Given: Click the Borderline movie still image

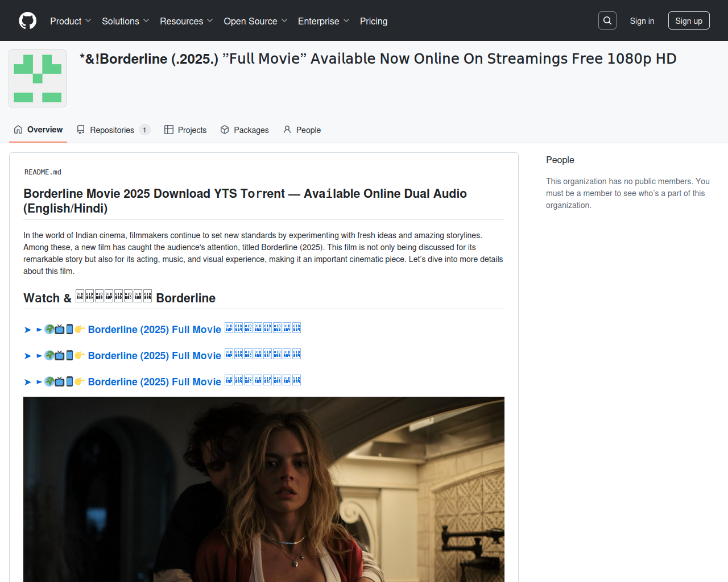Looking at the screenshot, I should point(264,489).
